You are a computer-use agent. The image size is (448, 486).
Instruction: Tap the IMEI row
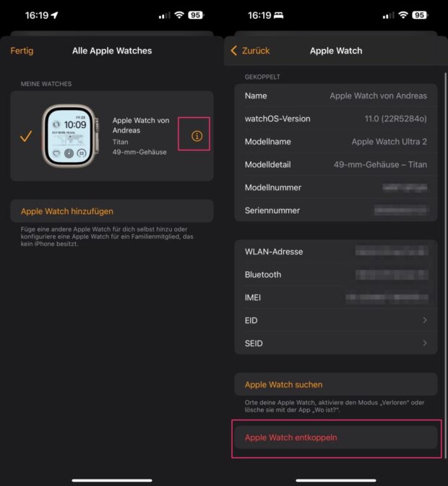335,297
